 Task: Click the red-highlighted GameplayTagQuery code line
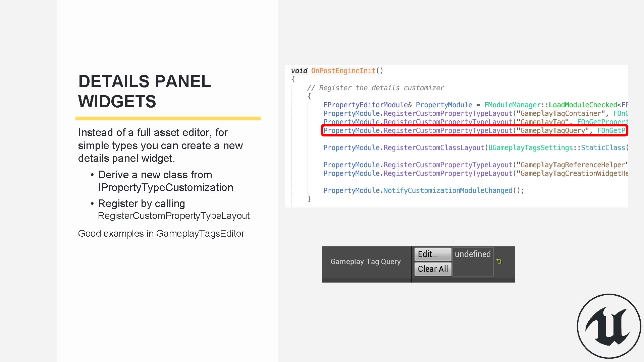click(x=474, y=131)
